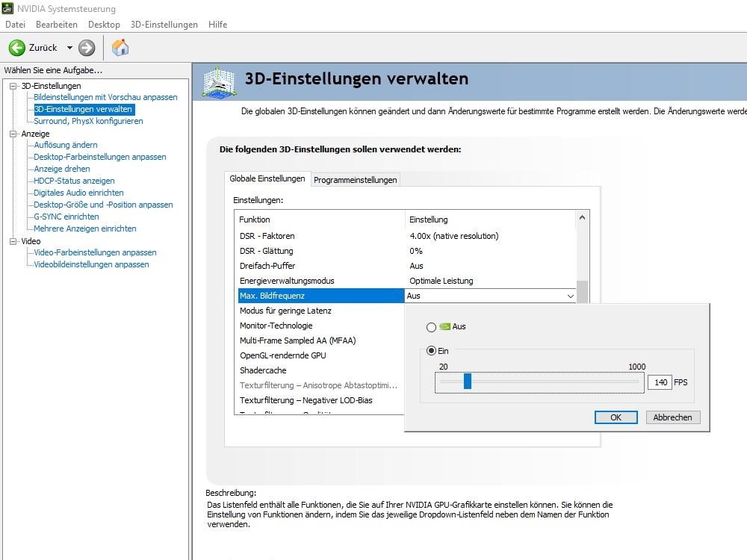Open Bildeinstellungen mit Vorschau anpassen
Image resolution: width=747 pixels, height=560 pixels.
point(105,97)
